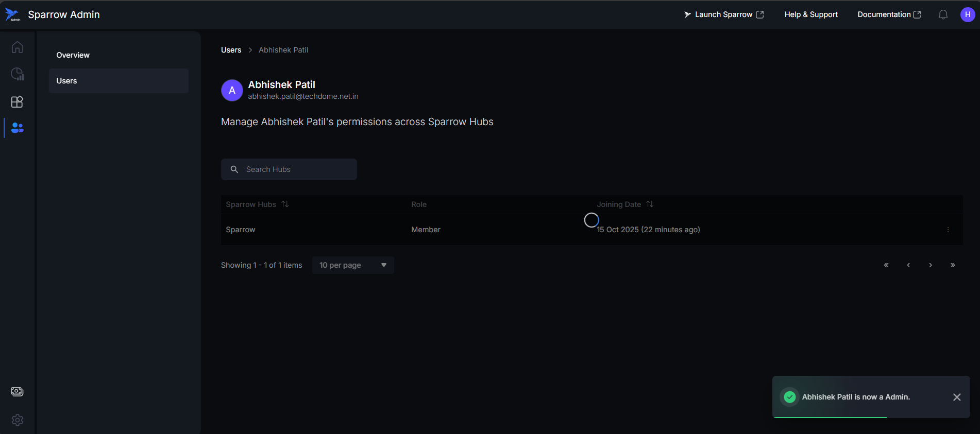This screenshot has height=434, width=980.
Task: Select the Users people sidebar icon
Action: 17,128
